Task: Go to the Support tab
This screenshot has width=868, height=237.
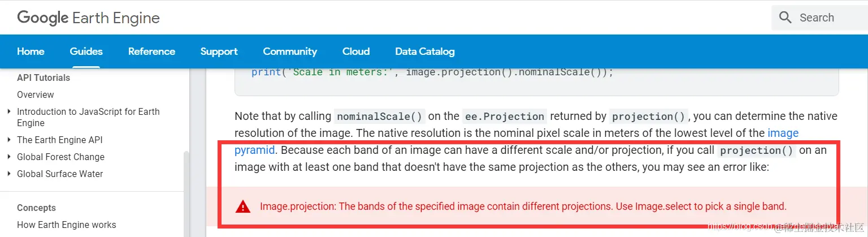Action: coord(219,51)
